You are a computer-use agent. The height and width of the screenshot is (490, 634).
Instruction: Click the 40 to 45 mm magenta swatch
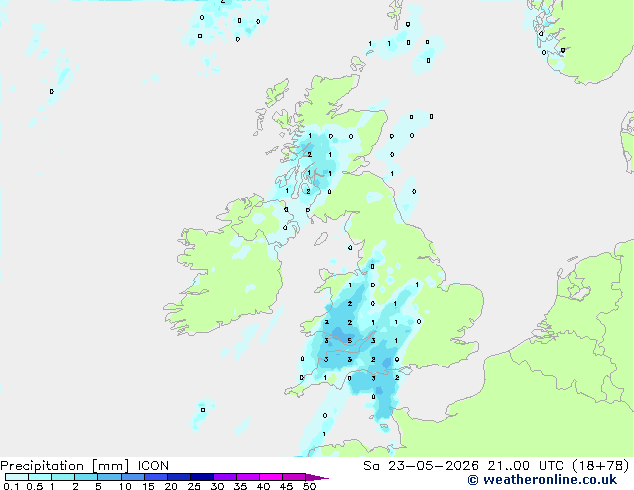271,477
